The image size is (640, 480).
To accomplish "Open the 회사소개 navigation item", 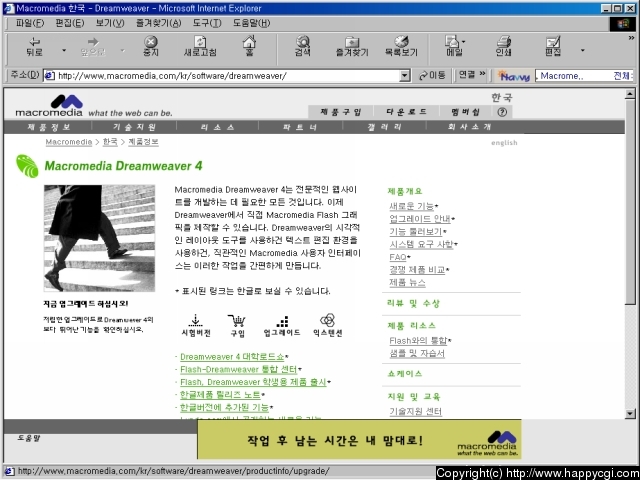I will [469, 127].
